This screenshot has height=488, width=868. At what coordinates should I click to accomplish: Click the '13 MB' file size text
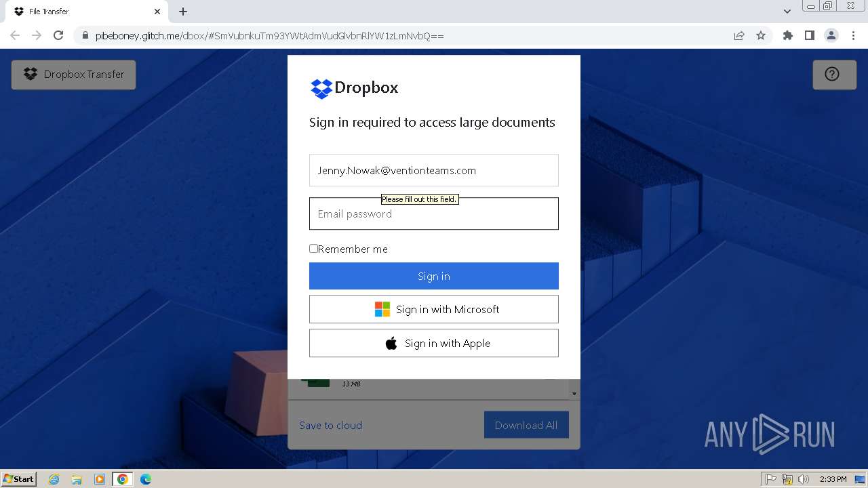(351, 384)
